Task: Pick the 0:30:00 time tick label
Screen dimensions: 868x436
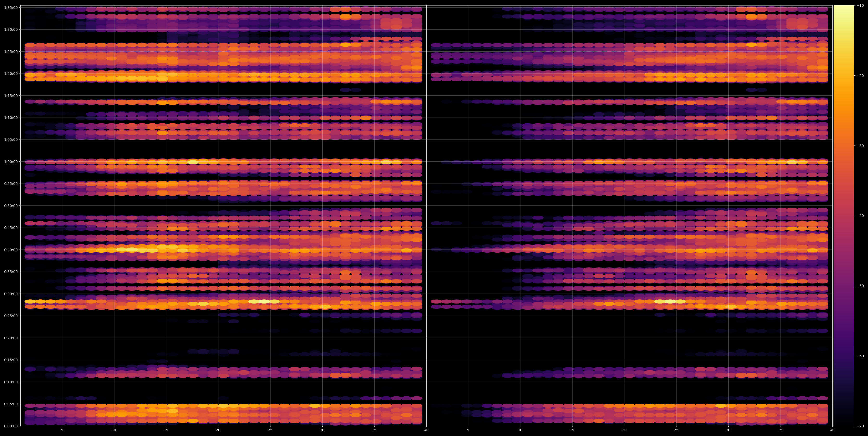Action: pyautogui.click(x=11, y=294)
